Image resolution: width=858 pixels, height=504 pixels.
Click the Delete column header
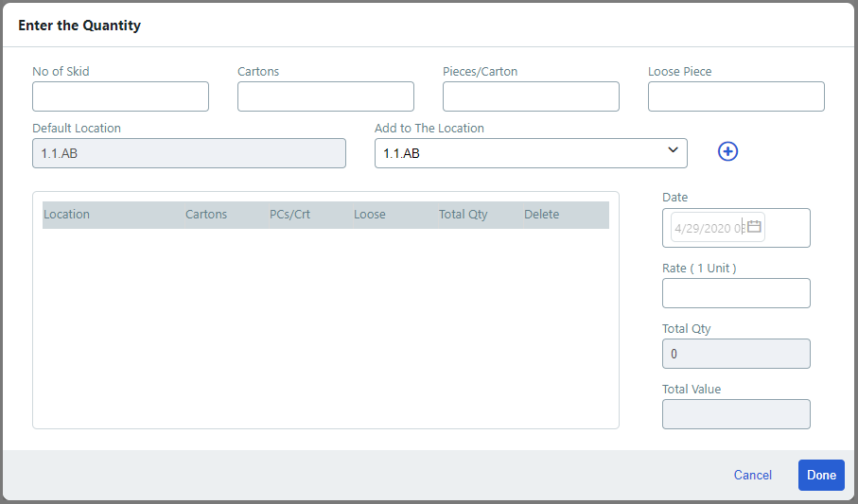pyautogui.click(x=542, y=215)
